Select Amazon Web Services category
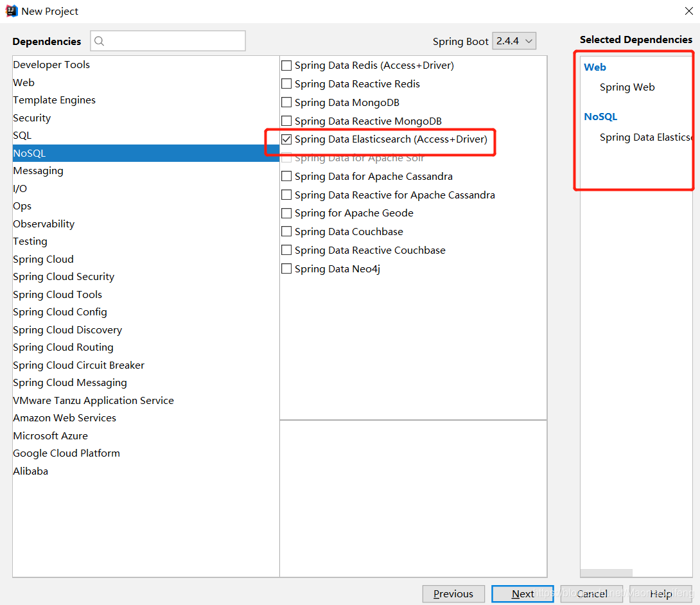The height and width of the screenshot is (605, 700). point(146,418)
